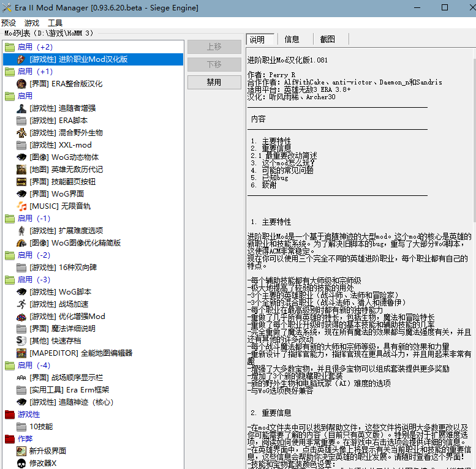Click the 修改器X skull icon
This screenshot has height=469, width=476.
point(21,463)
